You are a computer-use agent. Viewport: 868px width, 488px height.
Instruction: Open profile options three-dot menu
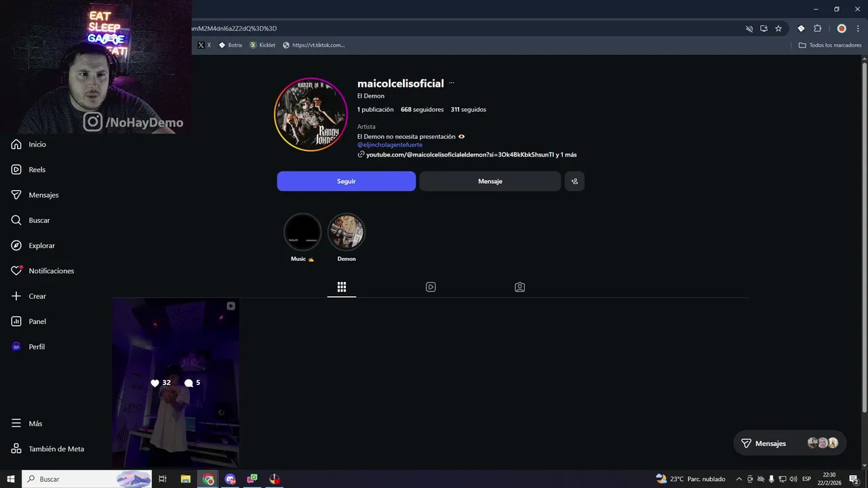click(452, 83)
